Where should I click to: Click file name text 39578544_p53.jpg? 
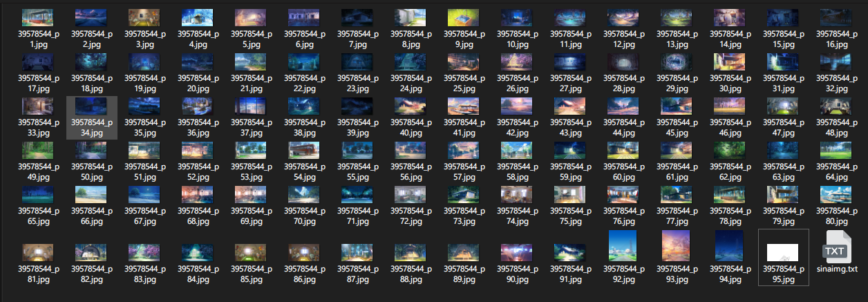252,171
